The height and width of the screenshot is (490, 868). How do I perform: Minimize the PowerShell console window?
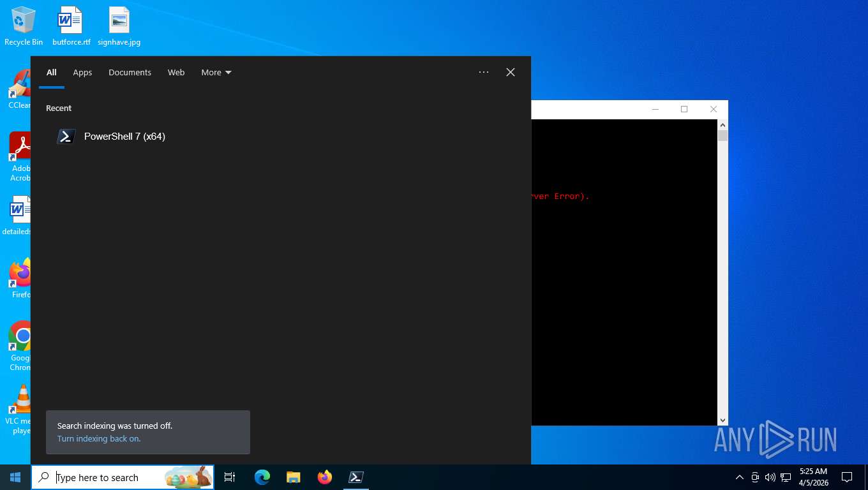pos(655,109)
